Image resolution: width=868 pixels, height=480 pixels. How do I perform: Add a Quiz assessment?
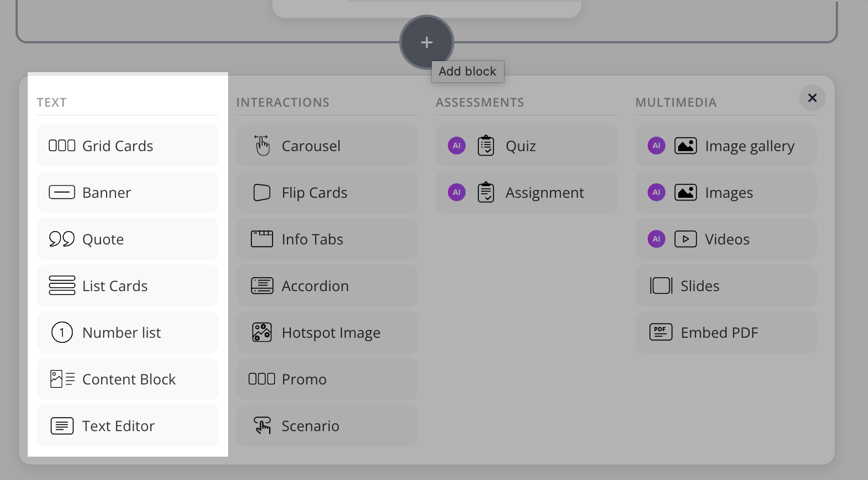coord(527,146)
